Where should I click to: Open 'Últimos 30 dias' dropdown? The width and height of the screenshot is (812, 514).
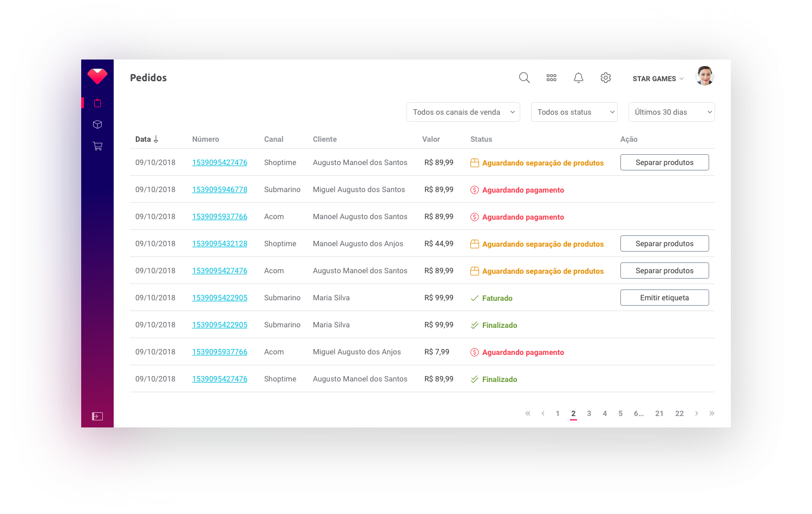pos(672,112)
